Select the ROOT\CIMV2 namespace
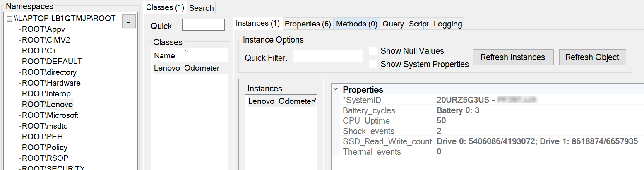This screenshot has width=644, height=170. [40, 40]
